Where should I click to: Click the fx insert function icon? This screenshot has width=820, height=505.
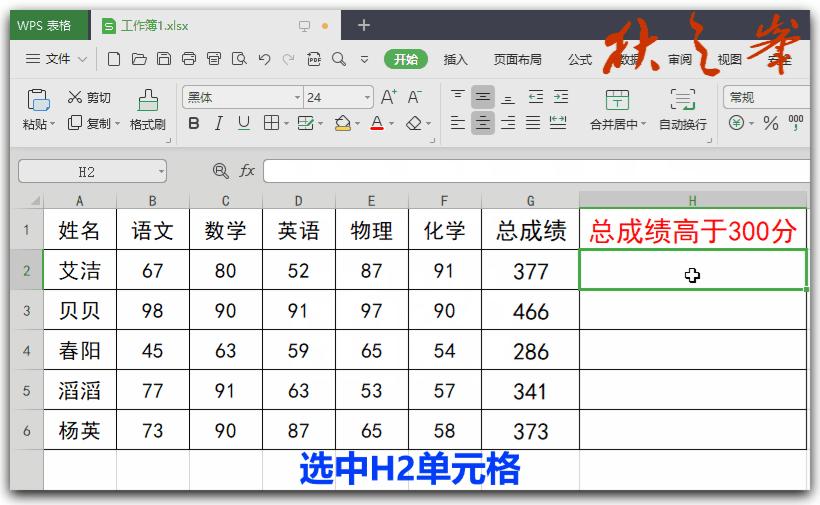[247, 170]
